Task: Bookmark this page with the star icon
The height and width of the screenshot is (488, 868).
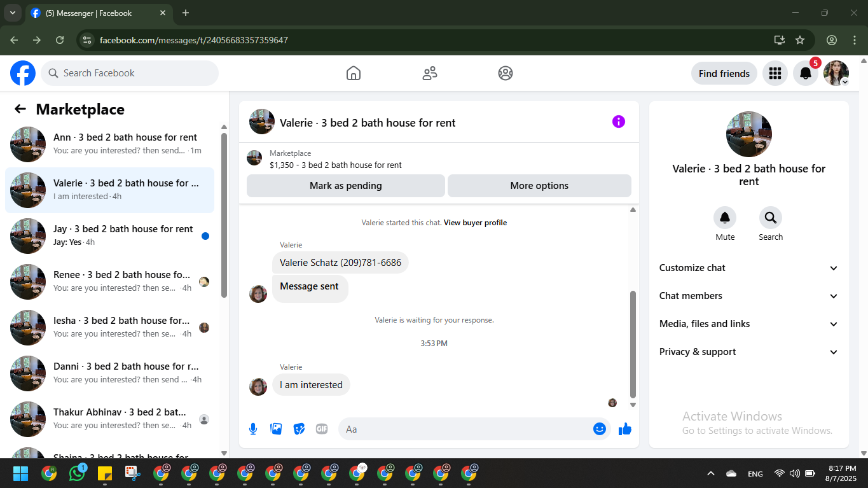Action: (800, 40)
